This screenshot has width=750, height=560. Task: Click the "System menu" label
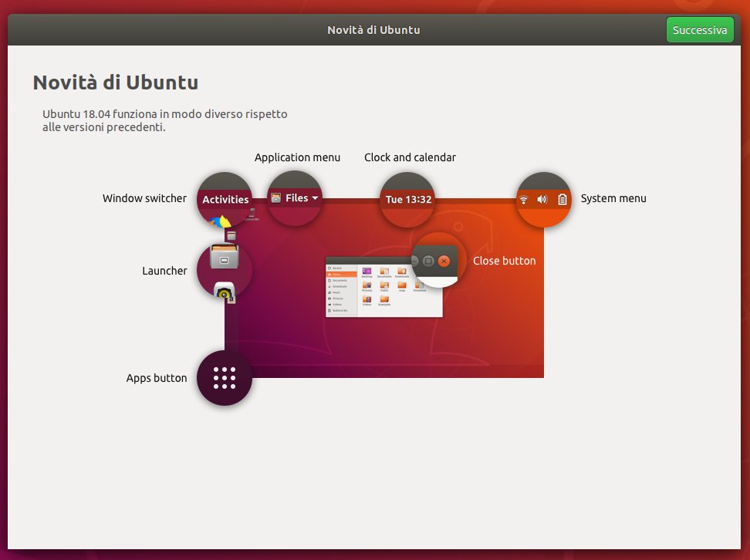[x=613, y=198]
